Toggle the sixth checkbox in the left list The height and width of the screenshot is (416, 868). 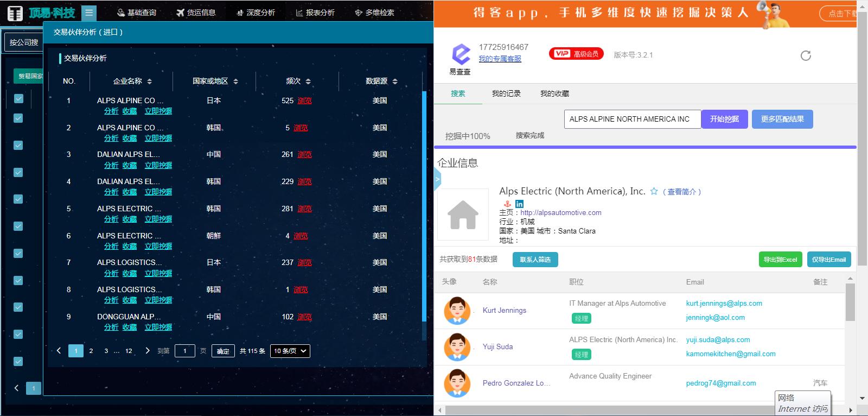18,226
